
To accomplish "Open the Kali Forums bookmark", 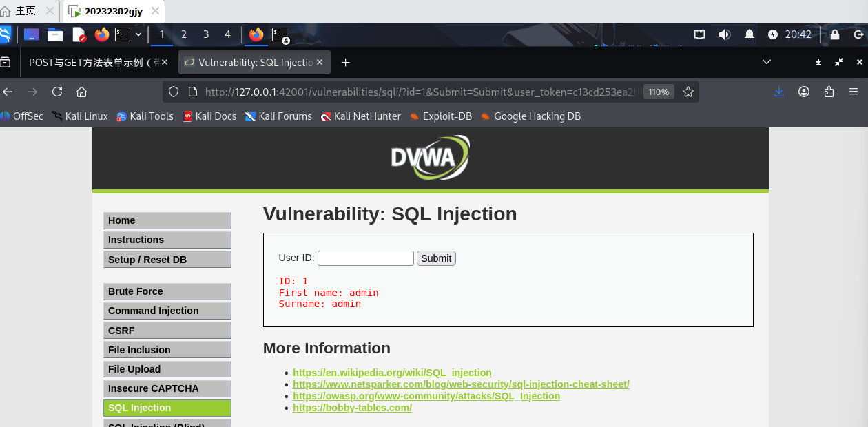I will [278, 116].
